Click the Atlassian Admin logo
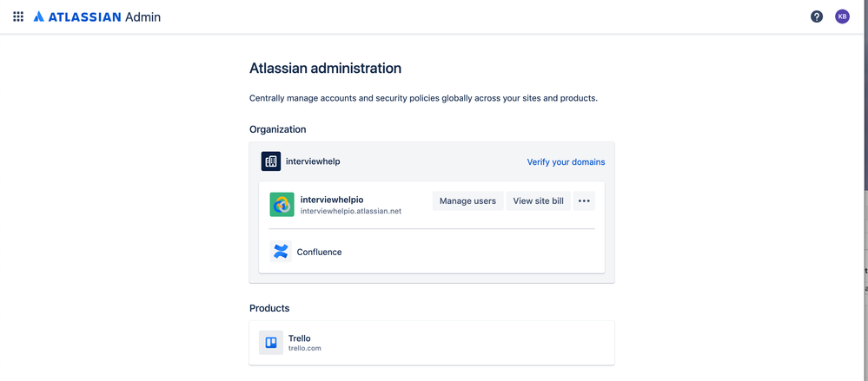 tap(96, 17)
